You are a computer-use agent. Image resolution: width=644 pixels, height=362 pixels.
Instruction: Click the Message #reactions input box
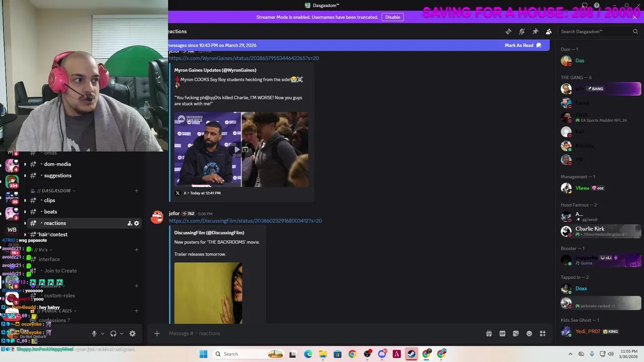pos(322,333)
